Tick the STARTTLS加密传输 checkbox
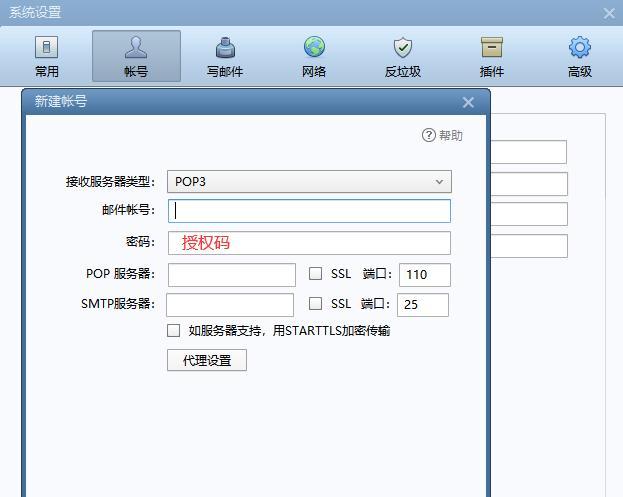Viewport: 623px width, 497px height. 173,331
